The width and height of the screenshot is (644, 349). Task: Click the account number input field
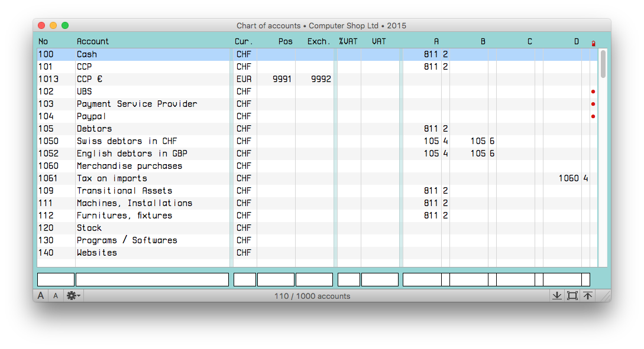click(56, 280)
